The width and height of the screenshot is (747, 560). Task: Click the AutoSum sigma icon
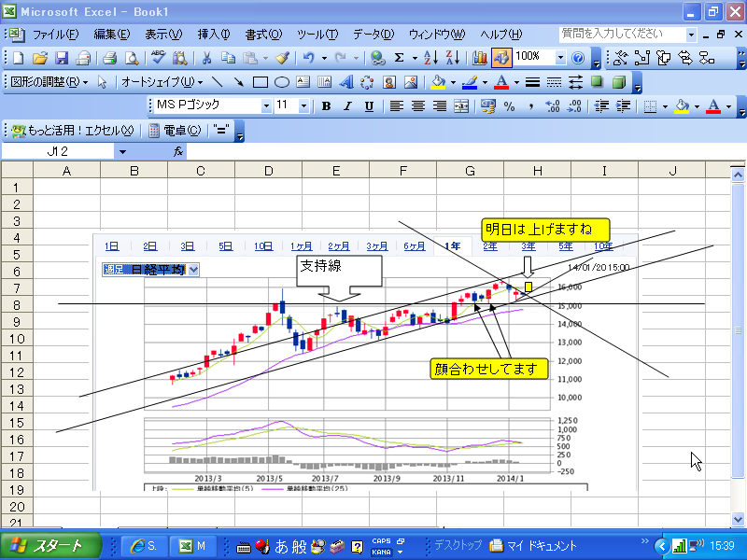coord(400,58)
